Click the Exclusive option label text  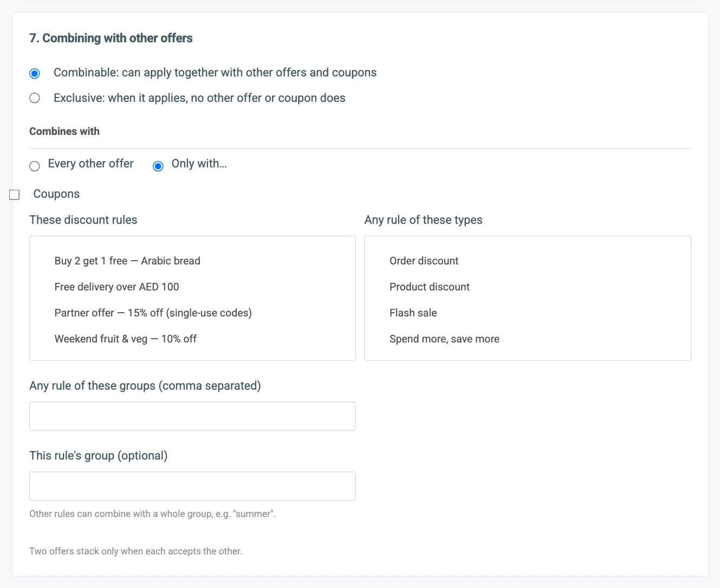click(199, 98)
